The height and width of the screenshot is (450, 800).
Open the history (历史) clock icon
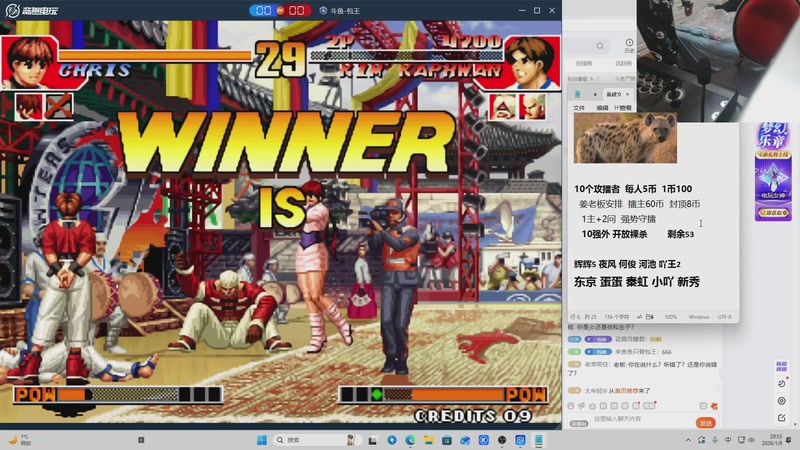point(629,43)
